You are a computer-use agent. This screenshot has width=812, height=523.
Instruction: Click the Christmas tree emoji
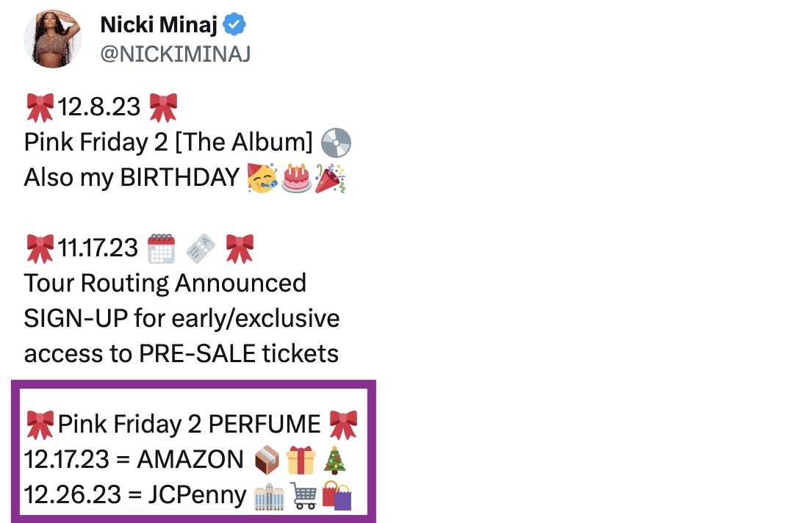335,461
